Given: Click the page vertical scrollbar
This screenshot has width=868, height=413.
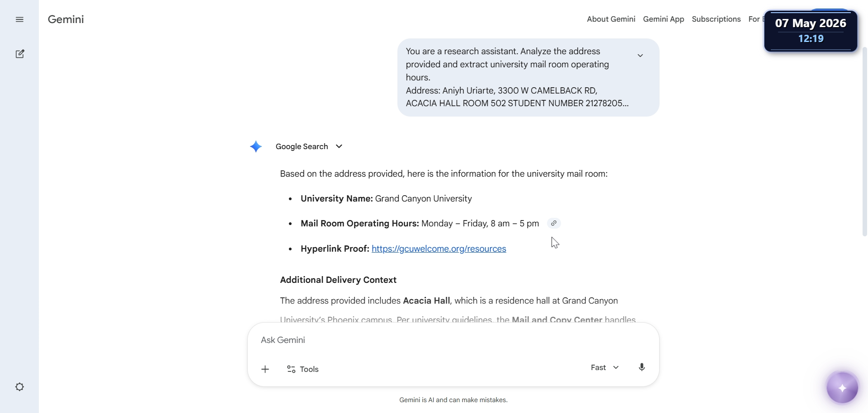Looking at the screenshot, I should (864, 141).
